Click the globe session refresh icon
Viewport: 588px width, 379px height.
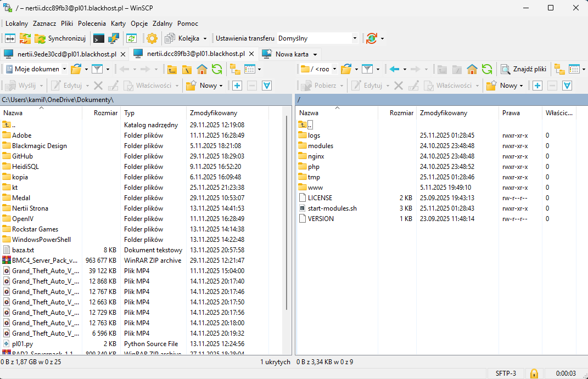pyautogui.click(x=372, y=38)
